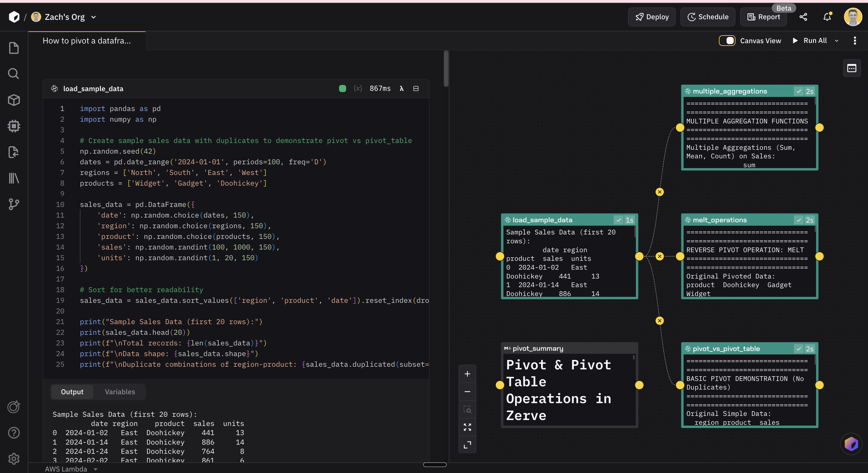Click the green status indicator on load_sample_data
Viewport: 868px width, 473px height.
point(342,88)
